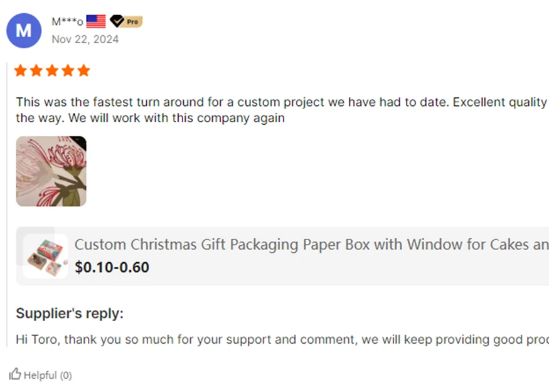Click the review date Nov 22, 2024

coord(85,39)
